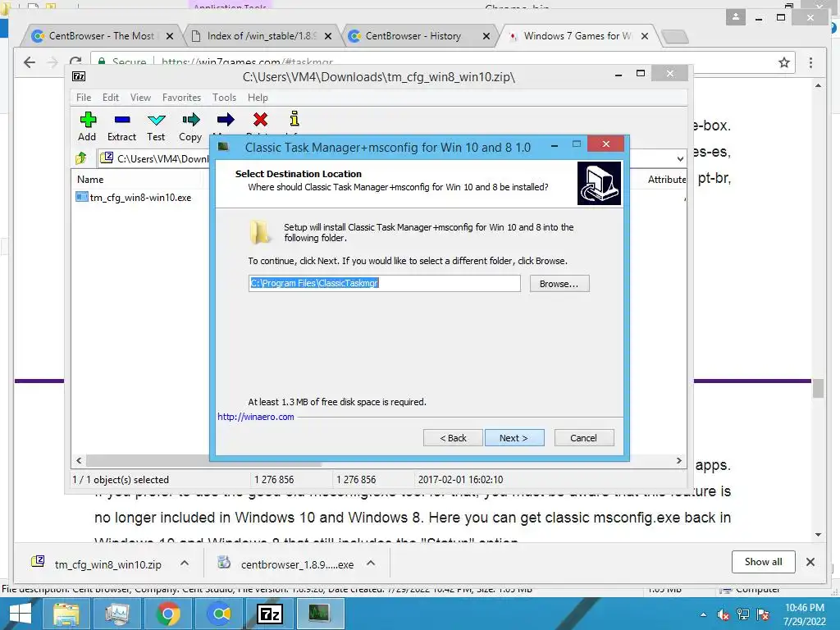The width and height of the screenshot is (840, 630).
Task: Switch to Index of /win_stable tab
Action: tap(262, 36)
